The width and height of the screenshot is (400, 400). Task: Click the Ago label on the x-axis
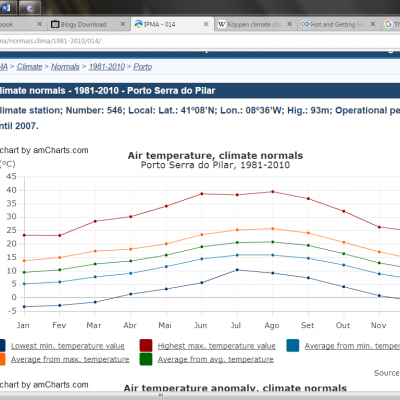point(272,325)
